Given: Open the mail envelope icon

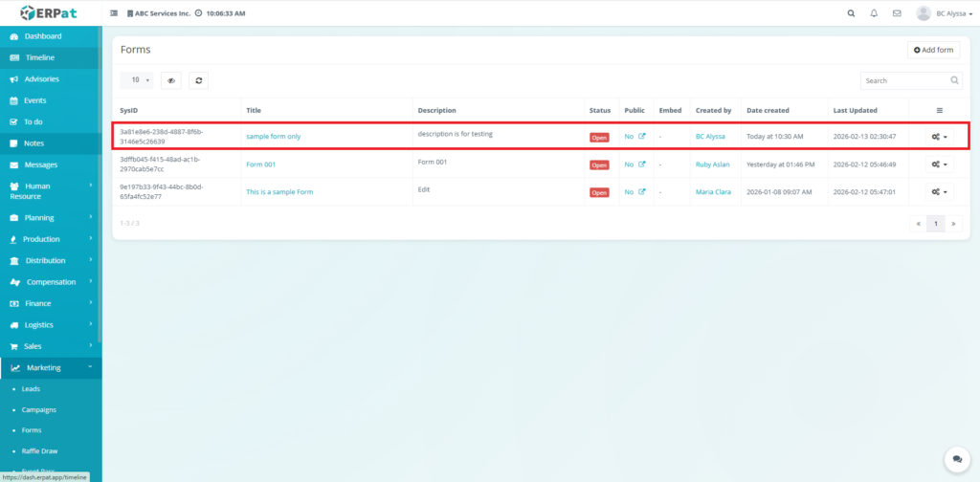Looking at the screenshot, I should (x=897, y=13).
